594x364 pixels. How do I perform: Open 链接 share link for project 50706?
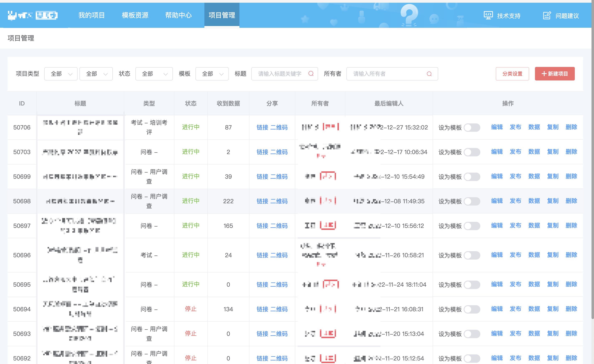pyautogui.click(x=262, y=127)
